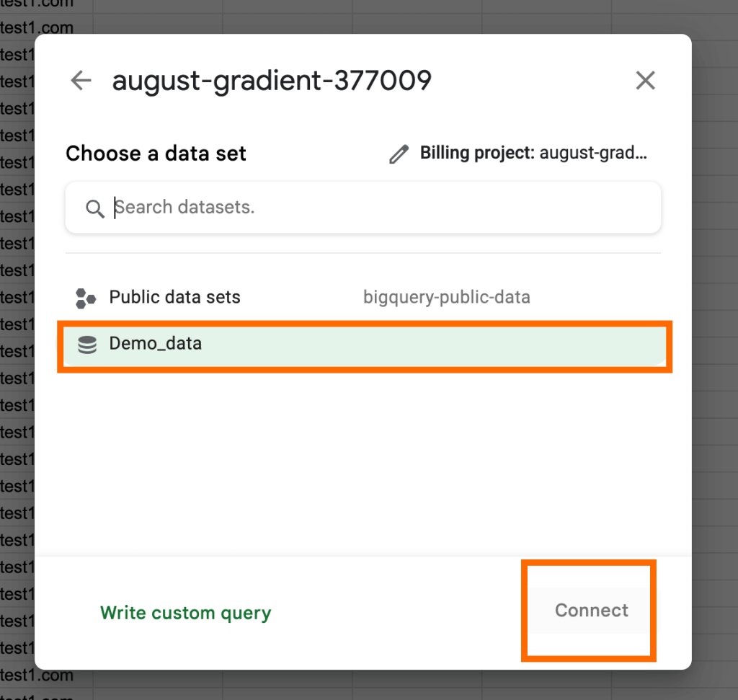
Task: Focus the Search datasets input field
Action: (363, 208)
